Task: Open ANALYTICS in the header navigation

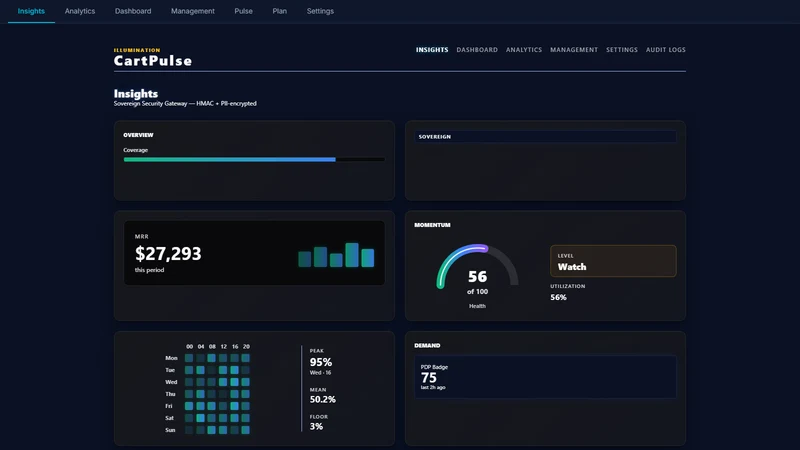Action: coord(523,50)
